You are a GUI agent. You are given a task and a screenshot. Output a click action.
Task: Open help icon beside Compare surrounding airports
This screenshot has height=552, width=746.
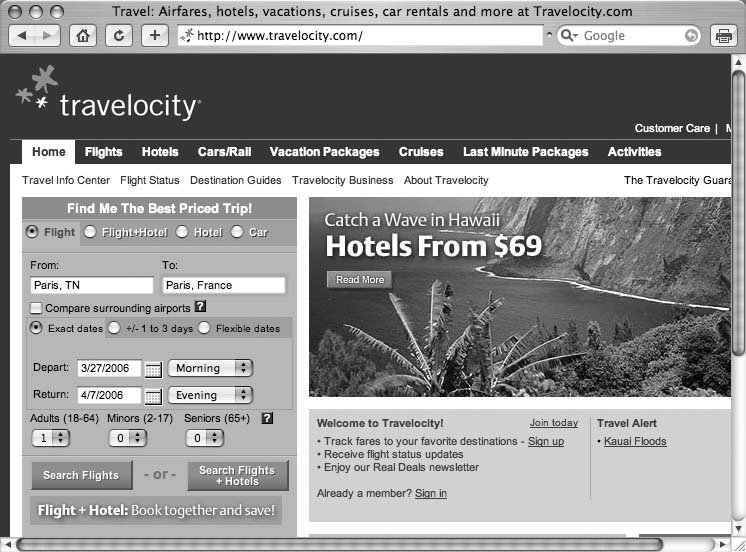(x=201, y=306)
